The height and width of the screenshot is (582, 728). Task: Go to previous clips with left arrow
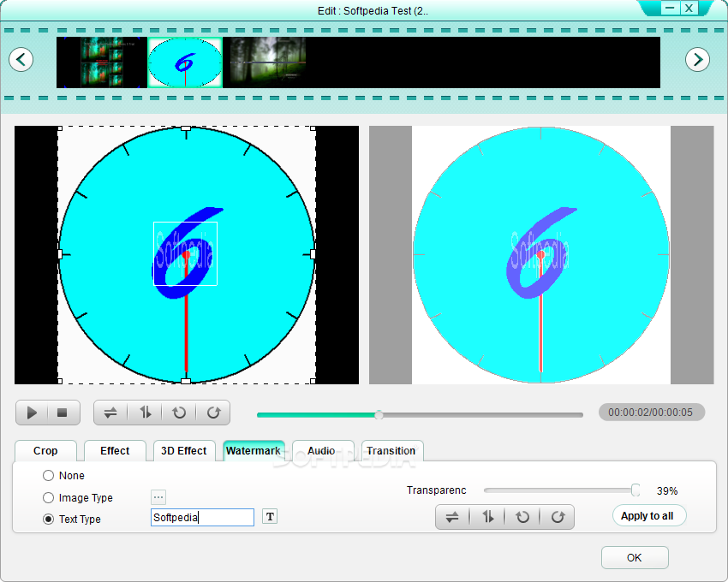21,59
